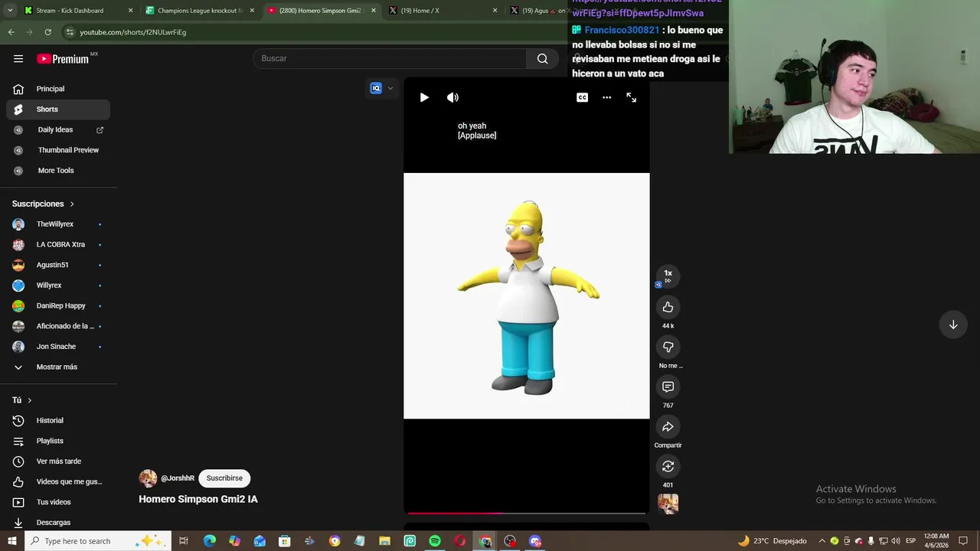Open the Windows Start menu
This screenshot has width=980, height=551.
11,541
